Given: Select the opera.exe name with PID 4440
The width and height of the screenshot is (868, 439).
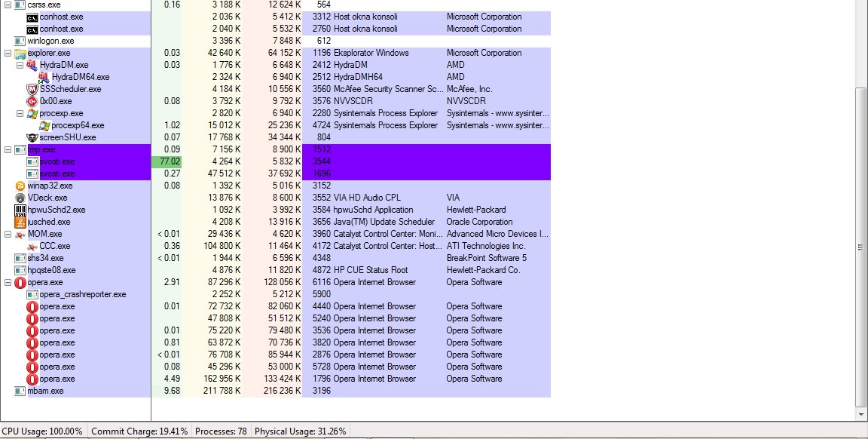Looking at the screenshot, I should (x=57, y=306).
